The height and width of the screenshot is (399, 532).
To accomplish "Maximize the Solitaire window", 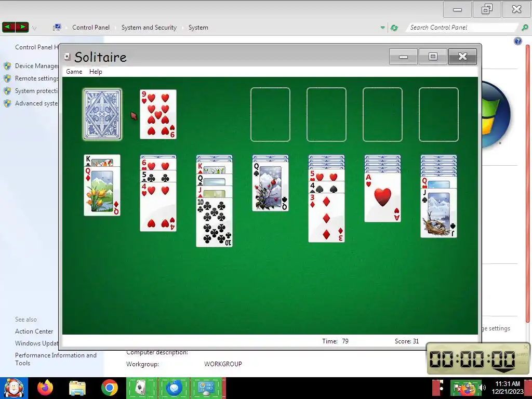I will click(433, 56).
